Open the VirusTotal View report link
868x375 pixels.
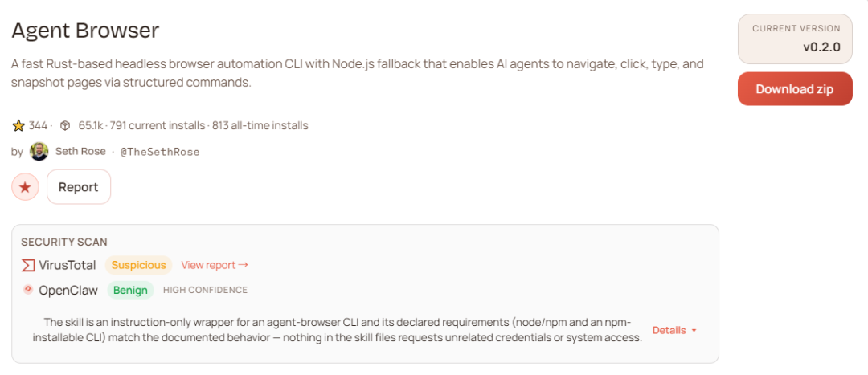[x=215, y=265]
